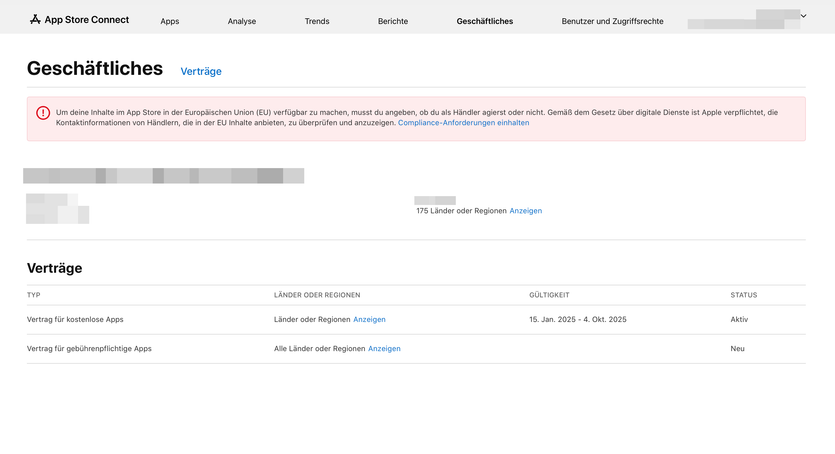835x454 pixels.
Task: Click the TYP column header
Action: coord(34,295)
